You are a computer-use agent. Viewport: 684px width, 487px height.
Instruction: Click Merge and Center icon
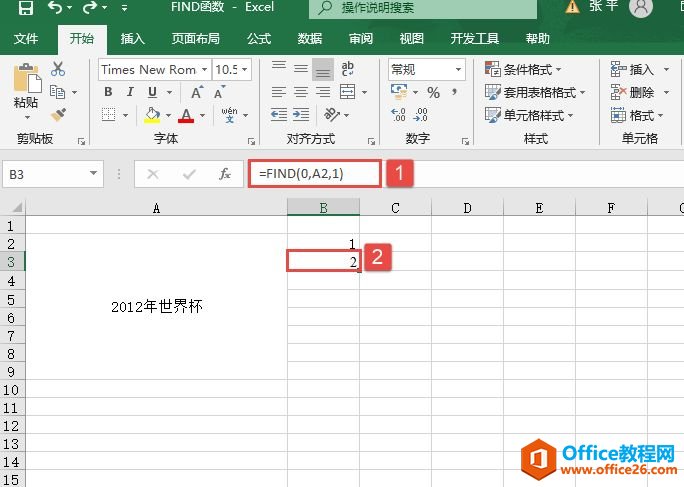[x=348, y=92]
